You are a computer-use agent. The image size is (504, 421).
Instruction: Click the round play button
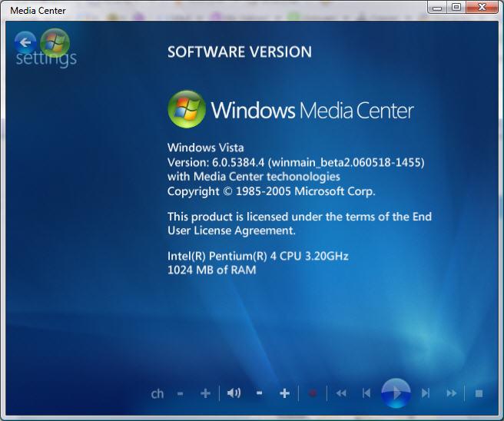click(396, 393)
